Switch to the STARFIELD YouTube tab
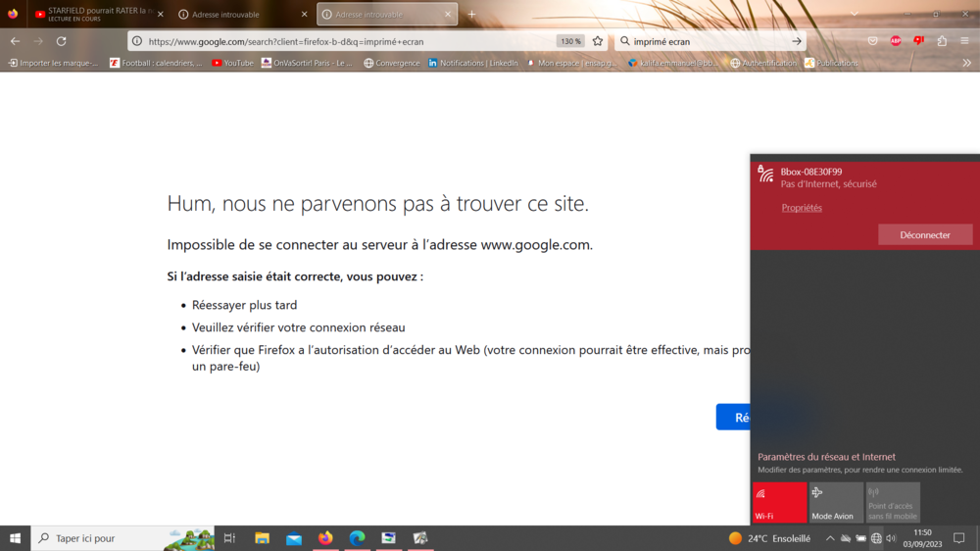980x551 pixels. [x=93, y=15]
